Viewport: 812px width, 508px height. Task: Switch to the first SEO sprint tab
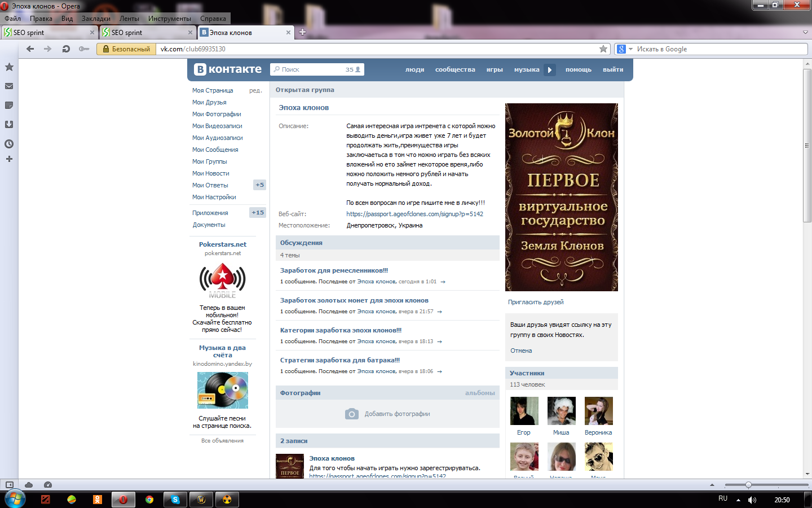(48, 32)
